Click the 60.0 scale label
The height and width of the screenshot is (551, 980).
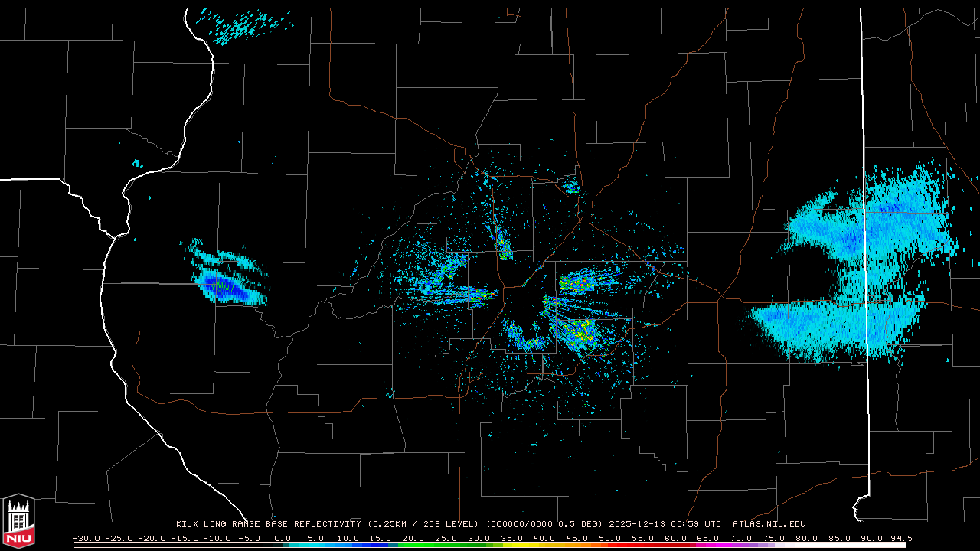click(x=675, y=538)
